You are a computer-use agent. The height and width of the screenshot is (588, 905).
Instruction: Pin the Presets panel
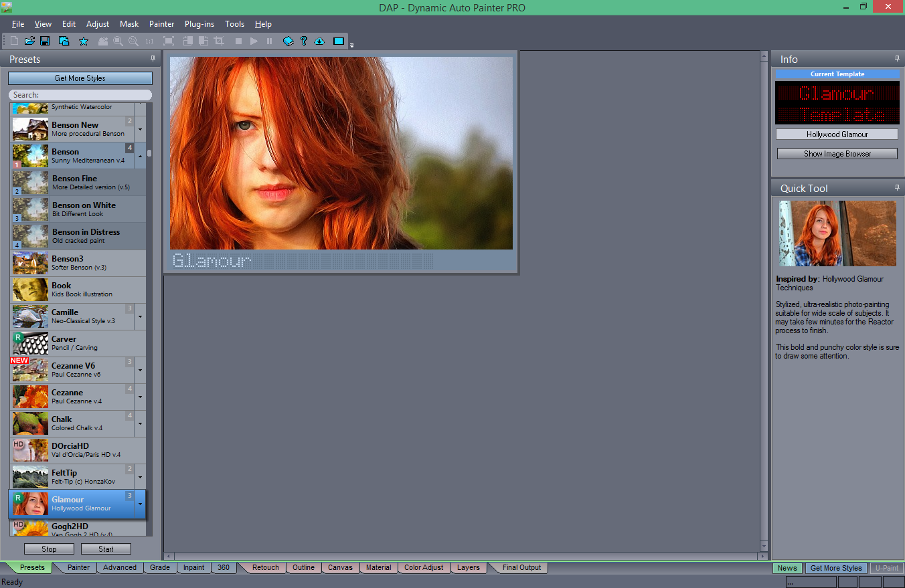[x=153, y=59]
